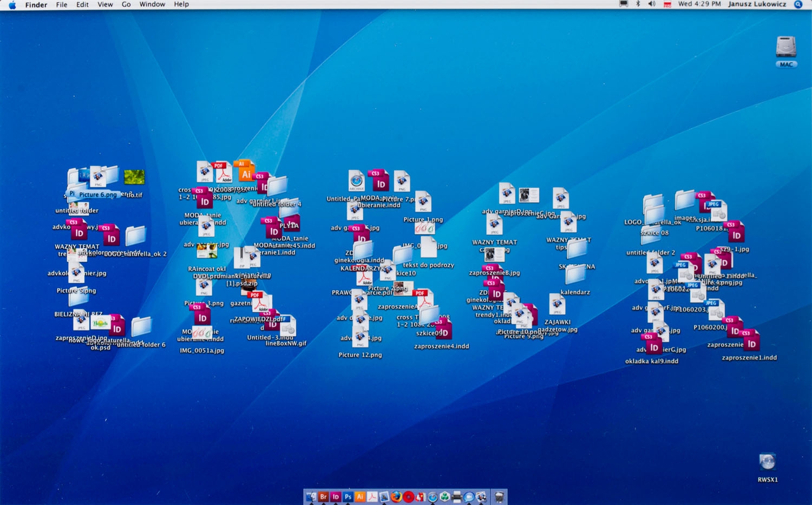Launch Adobe Illustrator from the Dock

[x=360, y=496]
